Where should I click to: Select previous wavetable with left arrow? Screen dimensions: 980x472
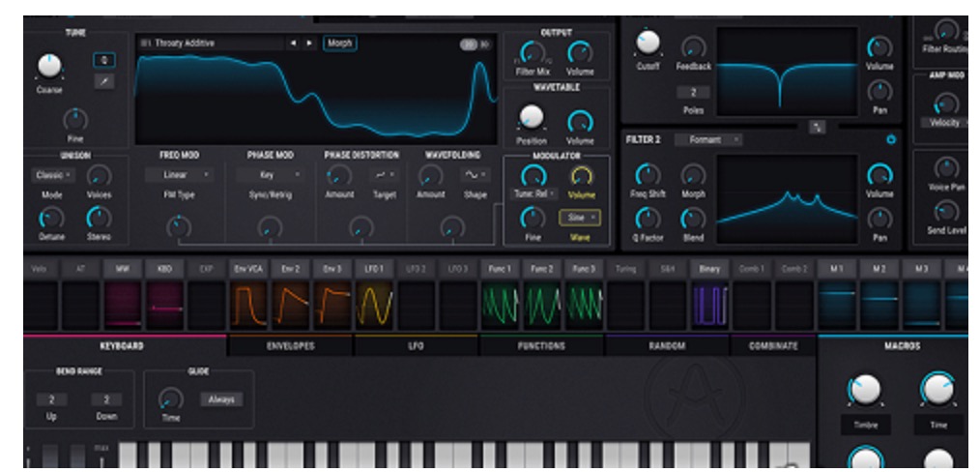tap(293, 44)
